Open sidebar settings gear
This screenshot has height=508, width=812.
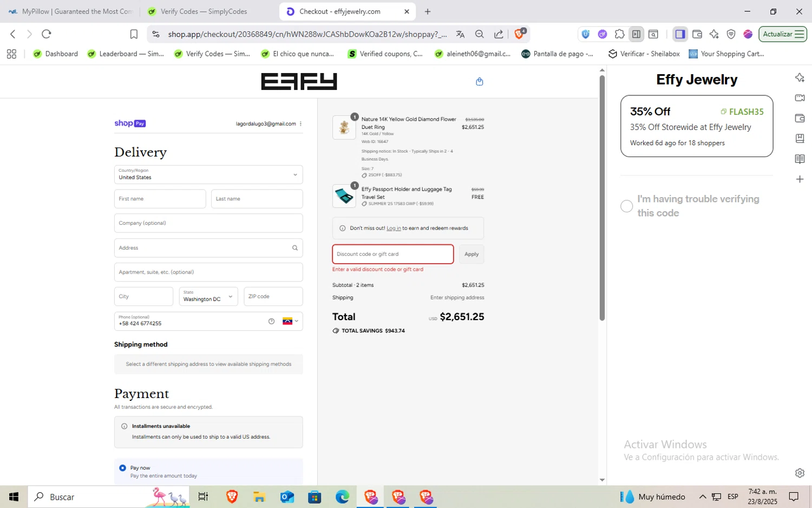click(800, 473)
